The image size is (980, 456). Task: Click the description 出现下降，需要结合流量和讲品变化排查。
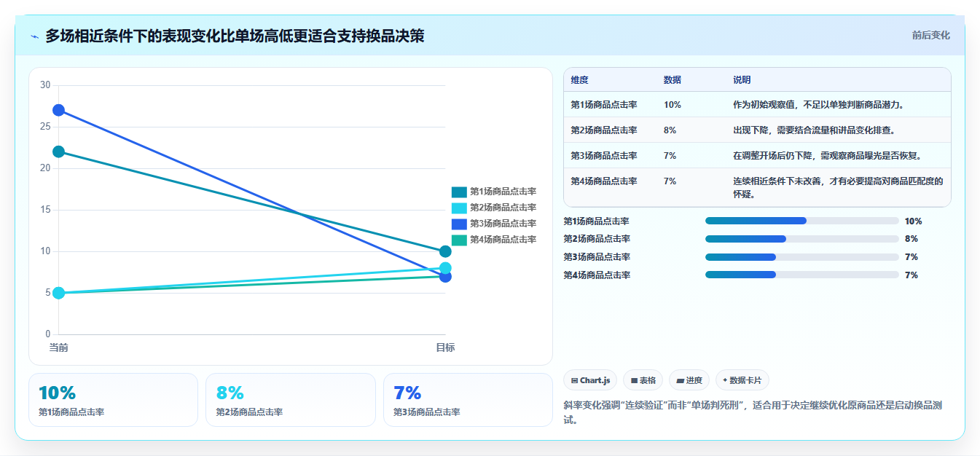(x=814, y=130)
